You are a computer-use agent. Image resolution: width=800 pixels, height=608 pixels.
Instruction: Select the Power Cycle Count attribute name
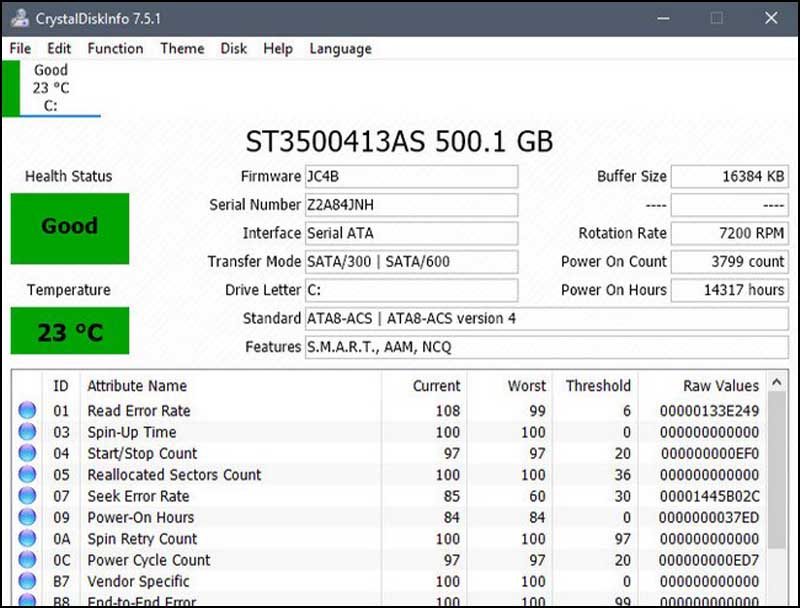148,561
